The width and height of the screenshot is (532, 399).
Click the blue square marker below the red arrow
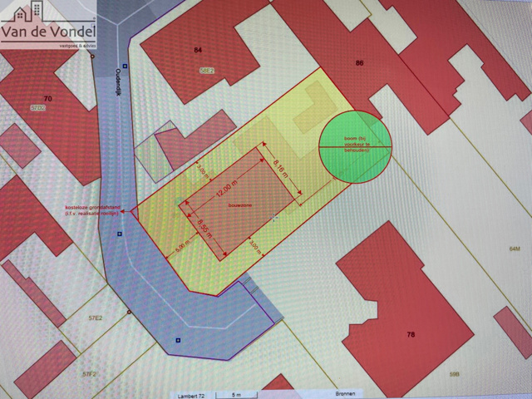(119, 234)
